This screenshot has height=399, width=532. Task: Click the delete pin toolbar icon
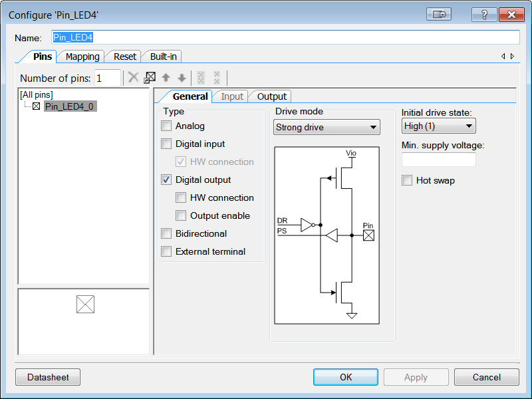point(133,78)
